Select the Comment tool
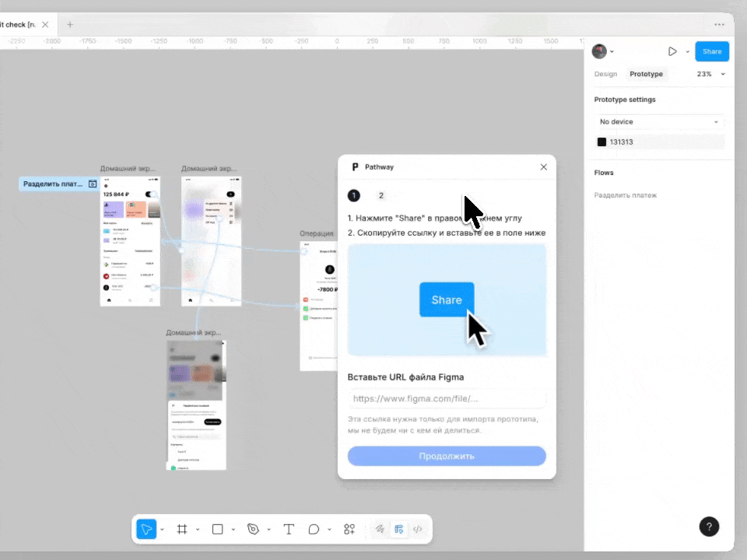The width and height of the screenshot is (747, 560). pyautogui.click(x=314, y=530)
